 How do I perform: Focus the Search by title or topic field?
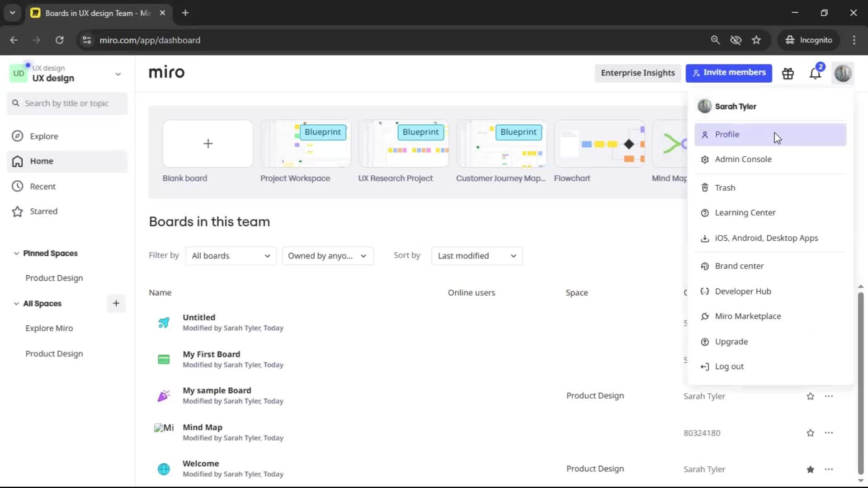[67, 103]
